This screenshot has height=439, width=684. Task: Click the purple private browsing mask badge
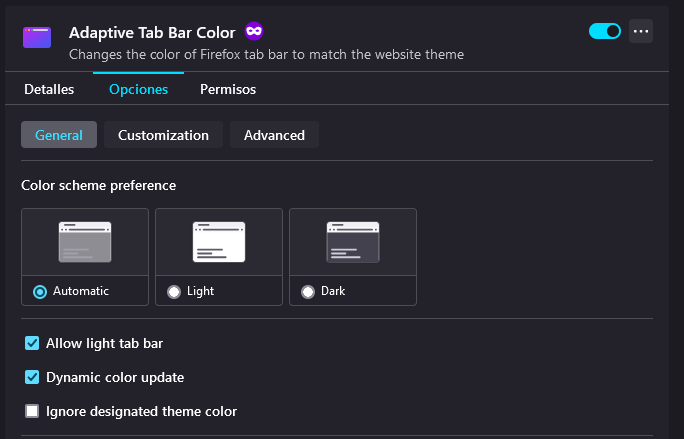pos(254,31)
